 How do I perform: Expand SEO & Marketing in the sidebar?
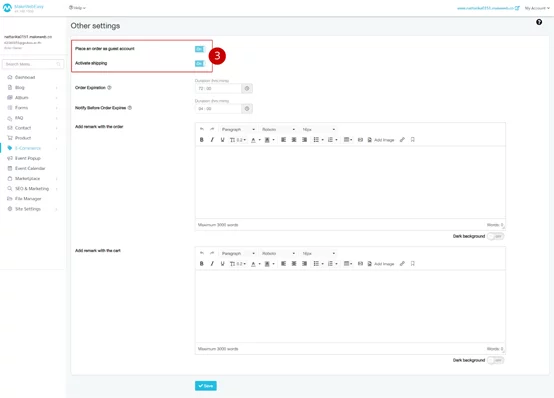pyautogui.click(x=32, y=189)
